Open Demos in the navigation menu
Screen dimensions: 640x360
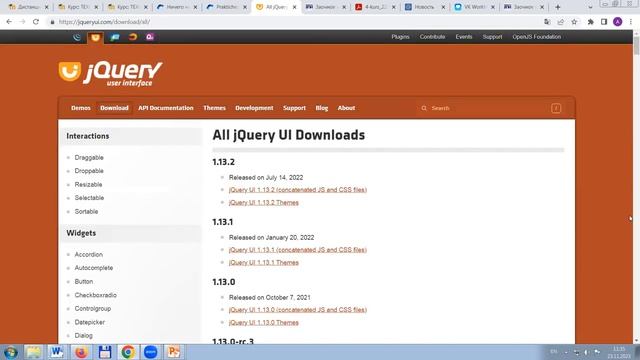[81, 108]
